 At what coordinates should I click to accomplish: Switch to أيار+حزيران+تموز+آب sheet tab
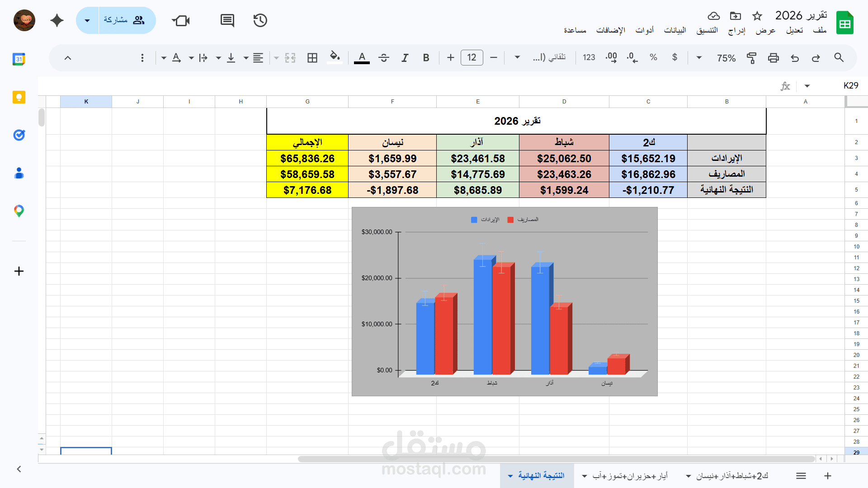(630, 476)
